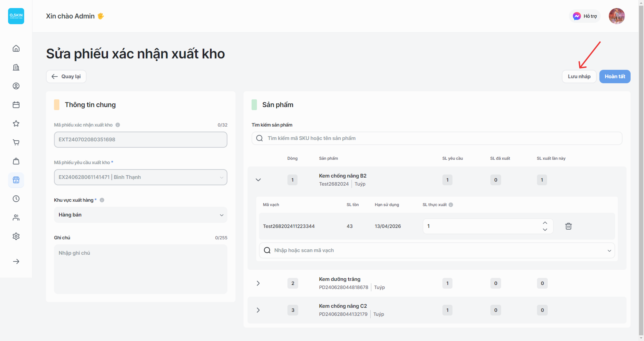Open the Khu vực xuất hàng dropdown
This screenshot has width=644, height=341.
[141, 215]
